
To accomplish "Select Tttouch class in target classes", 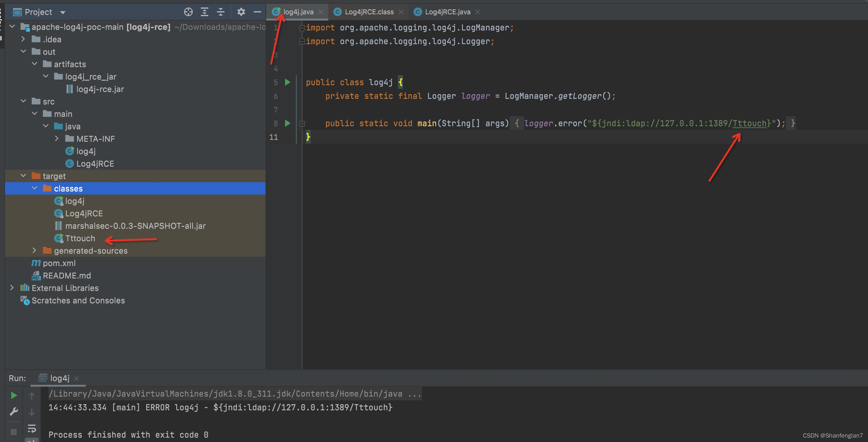I will pos(80,238).
